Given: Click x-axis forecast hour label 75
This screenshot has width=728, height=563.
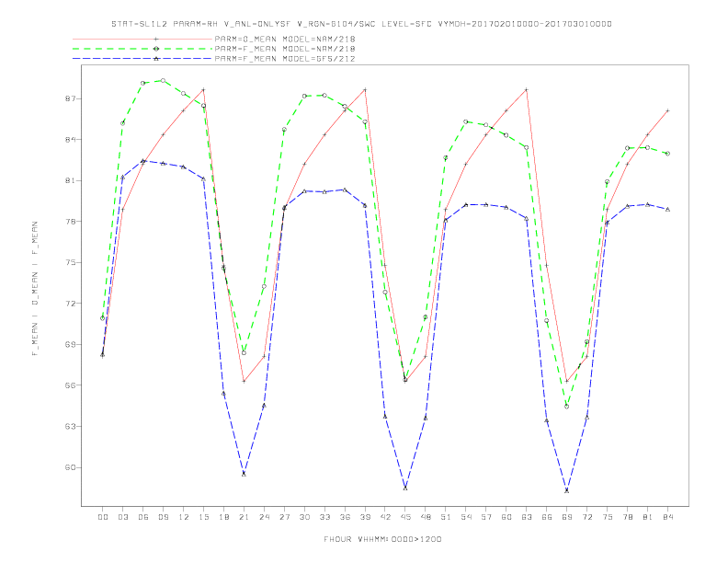Looking at the screenshot, I should [608, 517].
